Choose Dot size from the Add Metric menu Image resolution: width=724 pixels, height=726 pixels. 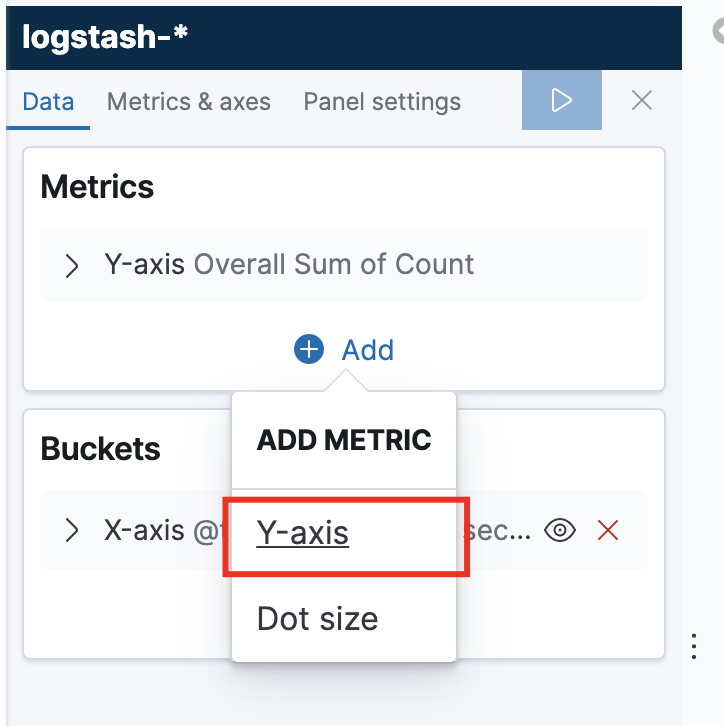coord(317,619)
